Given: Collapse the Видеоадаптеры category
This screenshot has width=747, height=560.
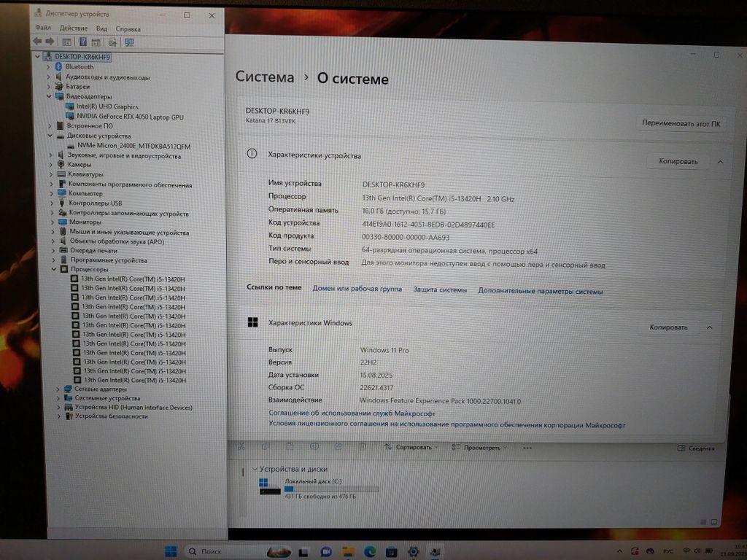Looking at the screenshot, I should [x=50, y=96].
